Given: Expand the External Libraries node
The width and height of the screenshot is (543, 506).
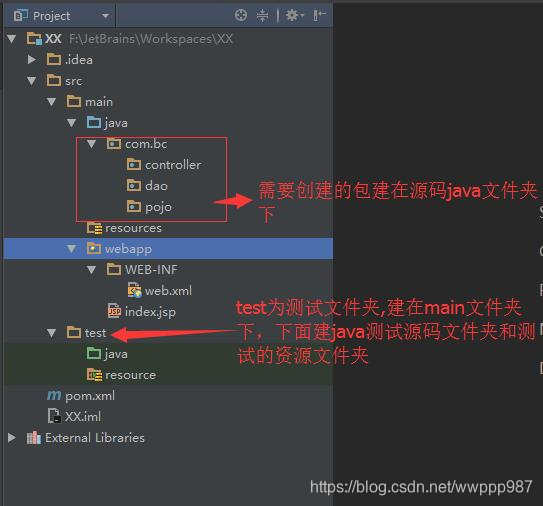Looking at the screenshot, I should 11,437.
